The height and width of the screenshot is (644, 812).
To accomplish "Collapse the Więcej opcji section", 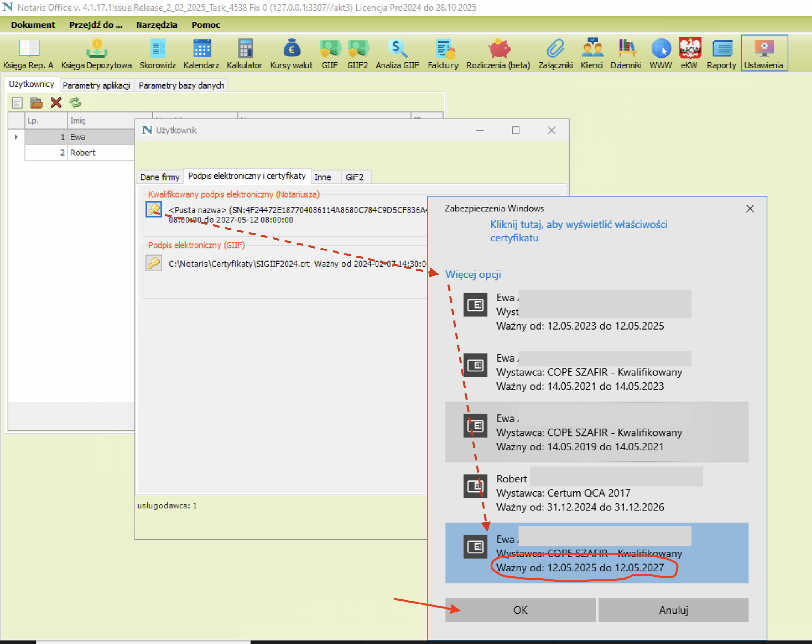I will [473, 274].
